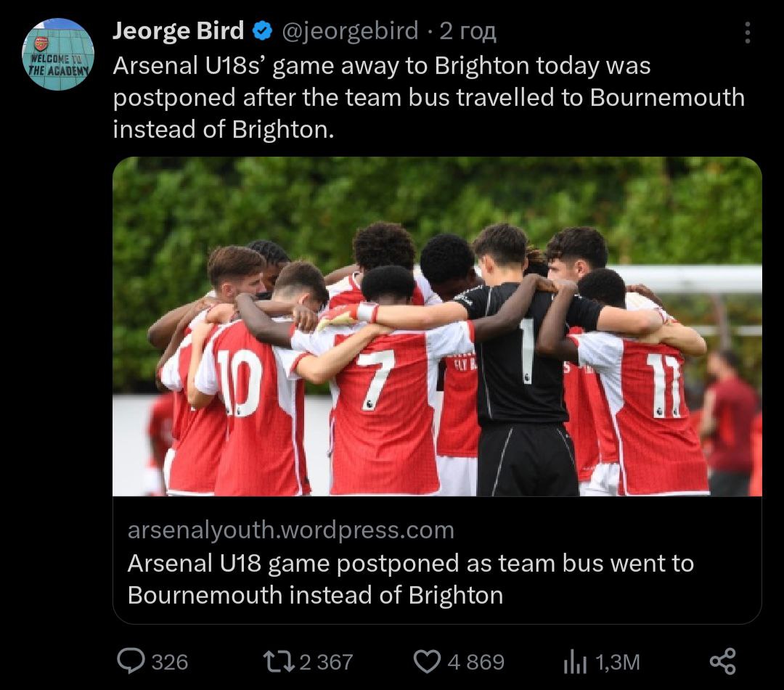Click the Jeorge Bird display name
784x690 pixels.
pyautogui.click(x=179, y=31)
